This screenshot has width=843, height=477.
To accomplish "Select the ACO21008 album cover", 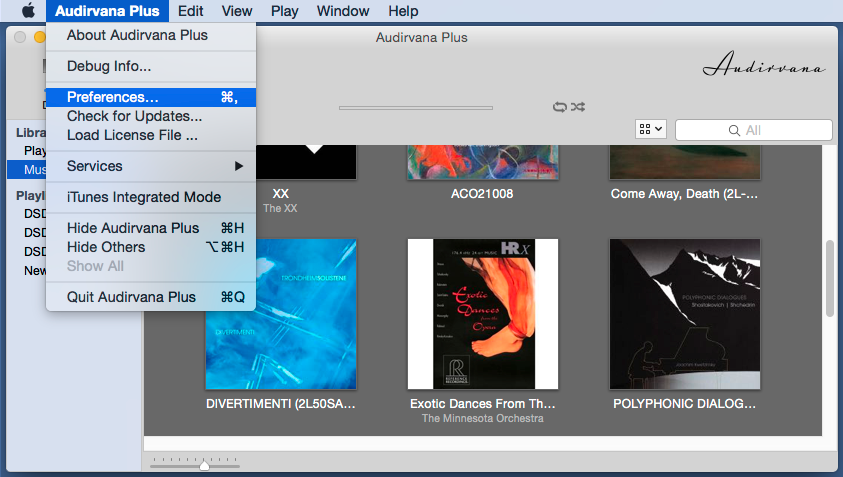I will (x=483, y=161).
